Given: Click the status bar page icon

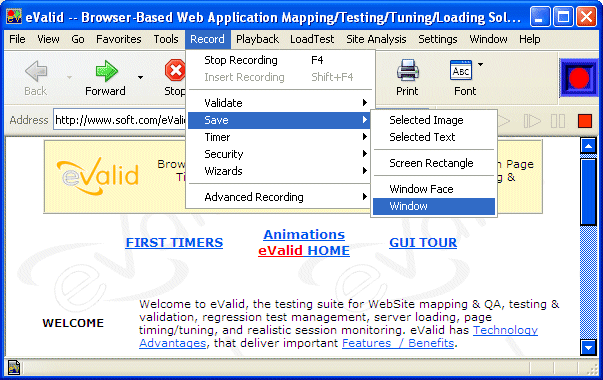Looking at the screenshot, I should tap(14, 368).
